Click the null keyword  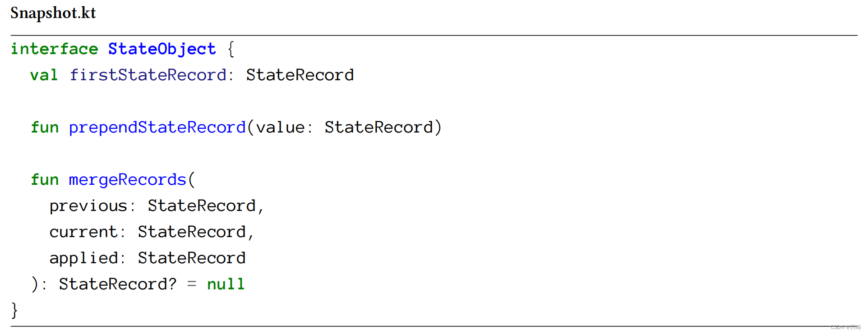coord(226,284)
